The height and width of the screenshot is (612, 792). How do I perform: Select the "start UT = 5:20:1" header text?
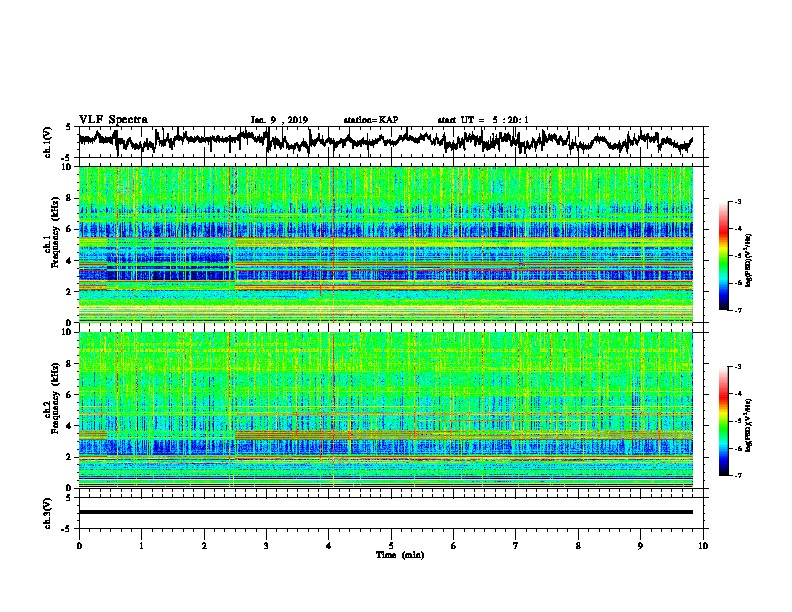pyautogui.click(x=483, y=120)
